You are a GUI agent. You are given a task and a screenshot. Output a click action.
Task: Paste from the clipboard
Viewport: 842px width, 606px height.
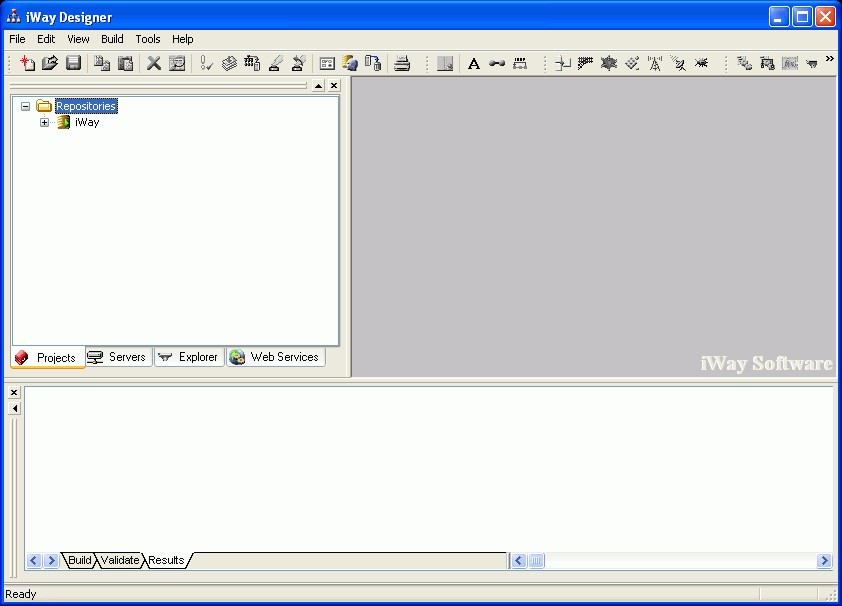[126, 63]
